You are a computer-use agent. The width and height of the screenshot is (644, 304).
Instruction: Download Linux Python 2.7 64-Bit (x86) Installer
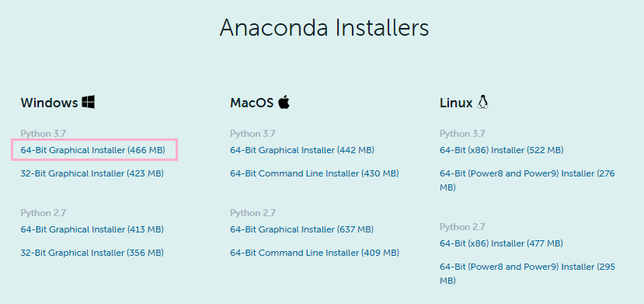click(x=501, y=243)
